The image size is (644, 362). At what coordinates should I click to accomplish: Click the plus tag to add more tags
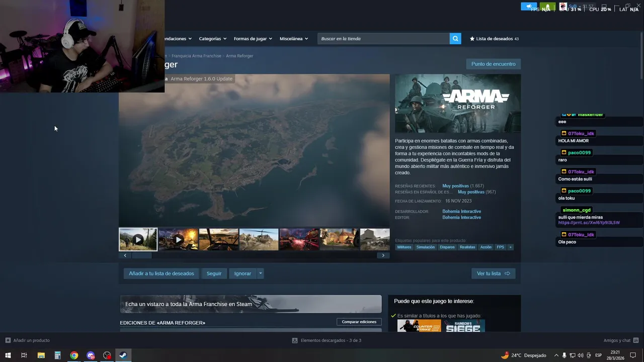[510, 247]
